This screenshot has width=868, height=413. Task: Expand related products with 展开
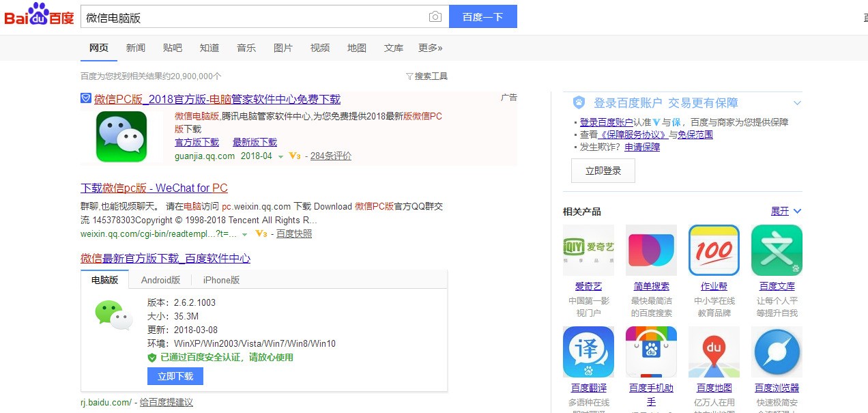point(786,211)
